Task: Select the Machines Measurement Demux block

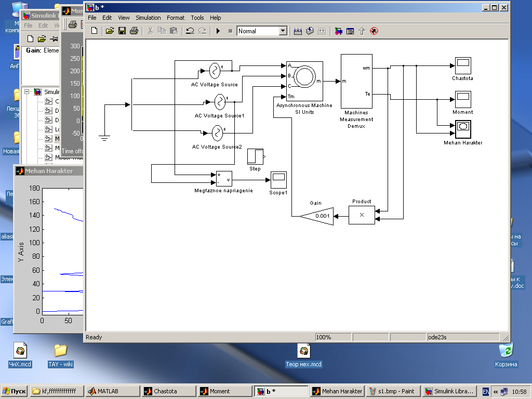Action: coord(356,81)
